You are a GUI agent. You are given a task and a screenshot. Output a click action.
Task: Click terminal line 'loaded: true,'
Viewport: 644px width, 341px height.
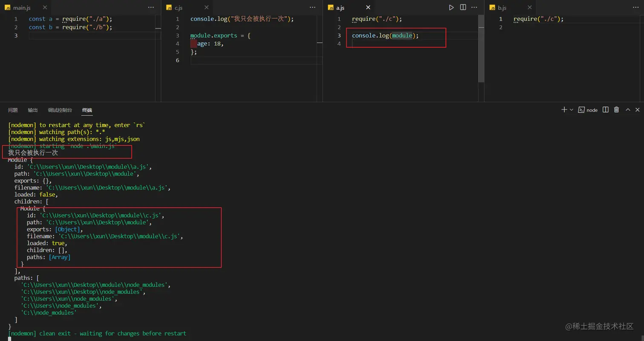(x=47, y=243)
